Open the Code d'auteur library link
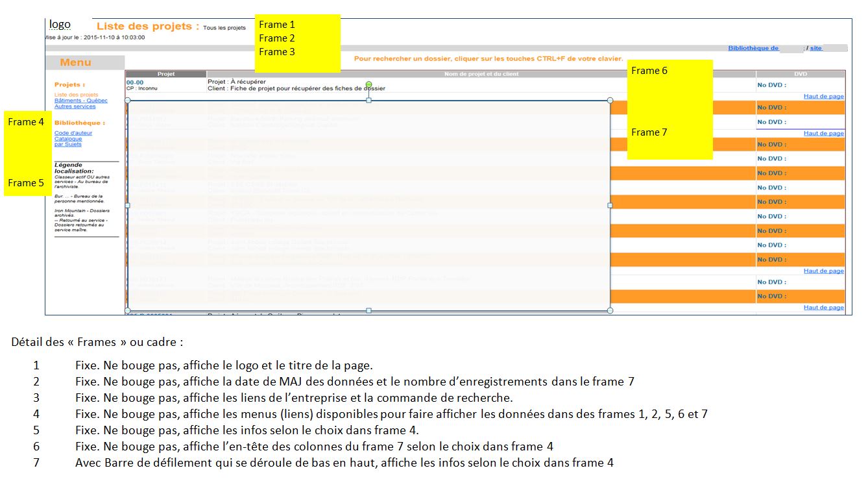868x479 pixels. [73, 133]
